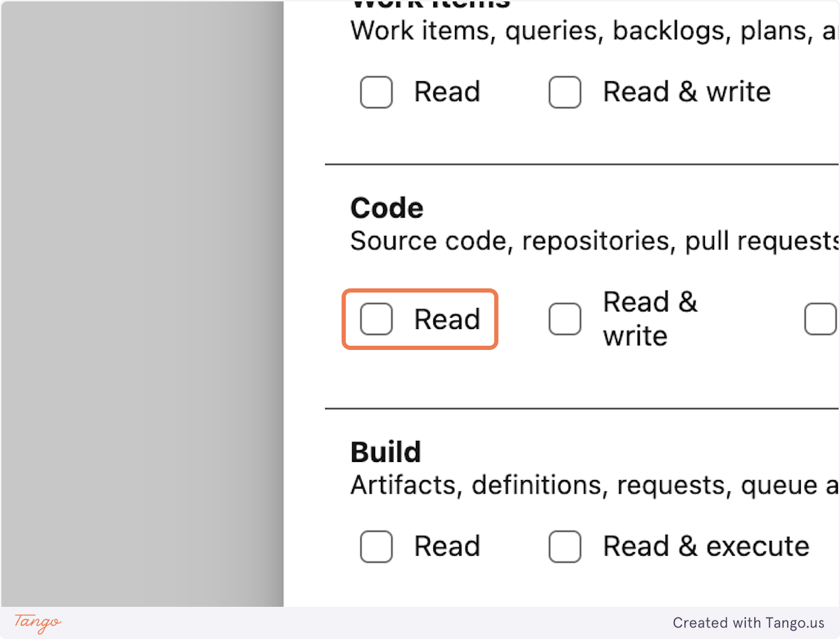Enable Read access for Build
840x639 pixels.
376,547
